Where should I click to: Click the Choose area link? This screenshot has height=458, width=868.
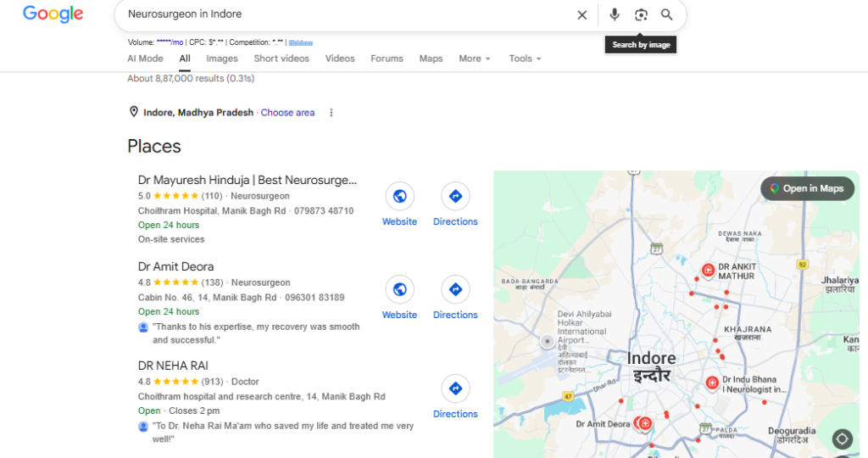pos(287,113)
